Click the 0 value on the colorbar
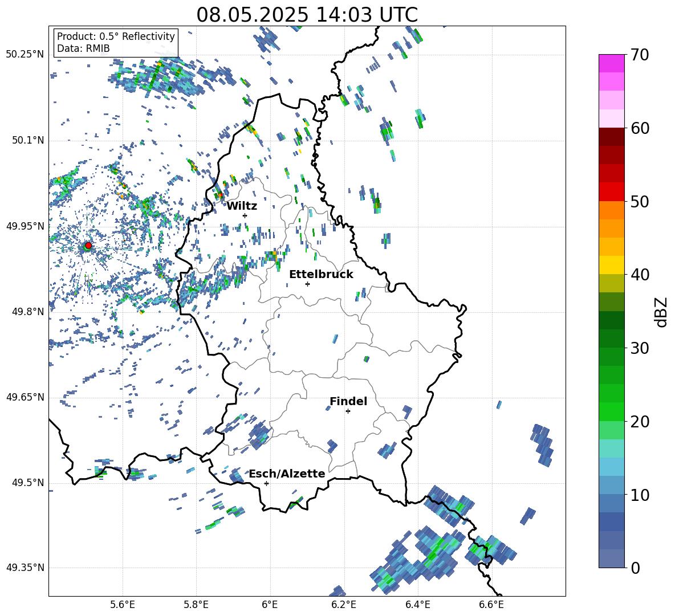This screenshot has width=675, height=616. click(x=635, y=568)
